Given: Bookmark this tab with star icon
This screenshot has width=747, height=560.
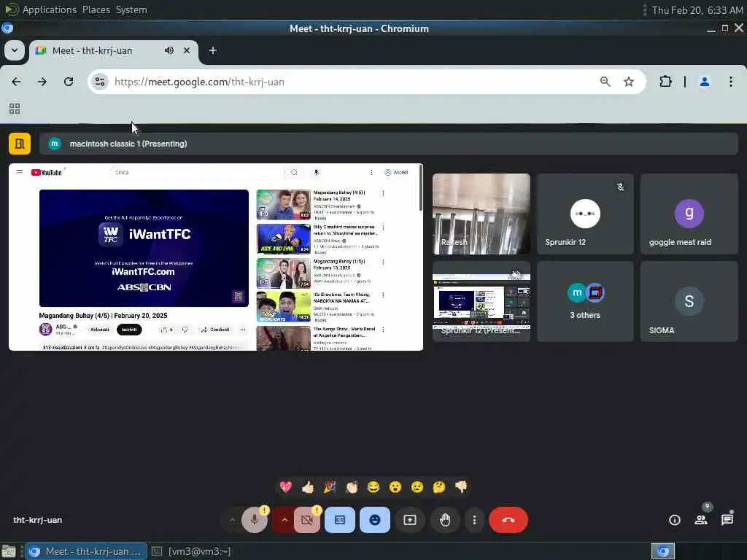Looking at the screenshot, I should pyautogui.click(x=629, y=82).
